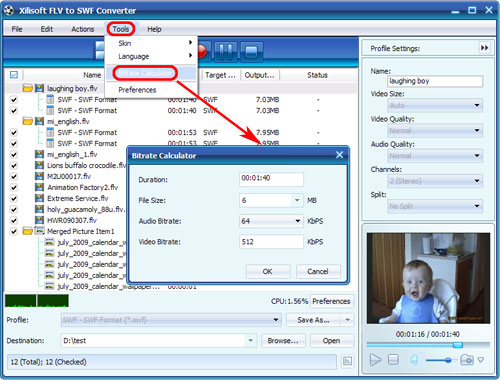Collapse the Profile Settings panel with the double arrow
This screenshot has height=380, width=500.
(x=484, y=48)
